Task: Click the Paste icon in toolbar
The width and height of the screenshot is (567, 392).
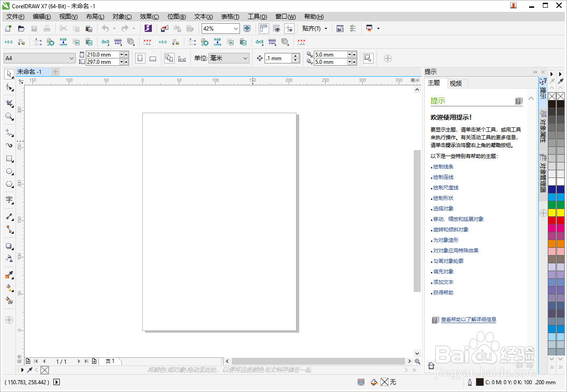Action: 89,29
